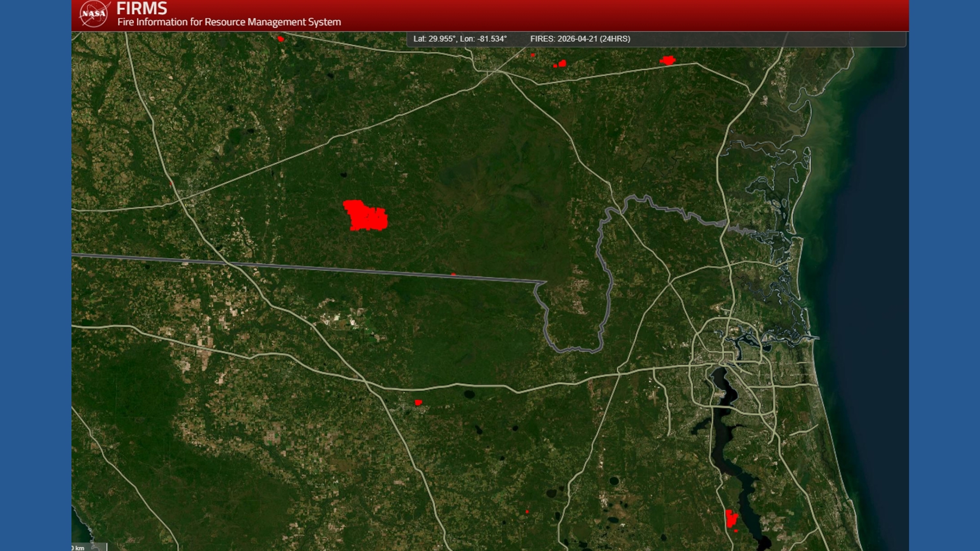Viewport: 980px width, 551px height.
Task: Click the tiny fire dot near the bottom center
Action: coord(527,511)
